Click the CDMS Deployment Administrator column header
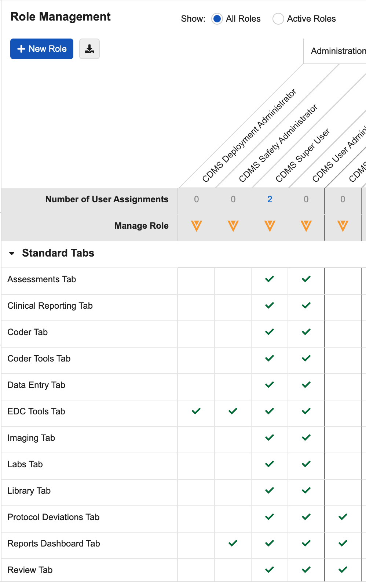The height and width of the screenshot is (588, 366). pos(249,135)
